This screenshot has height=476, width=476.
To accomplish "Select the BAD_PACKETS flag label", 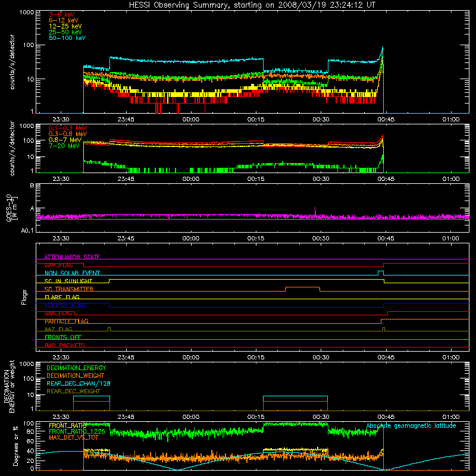I will (65, 346).
